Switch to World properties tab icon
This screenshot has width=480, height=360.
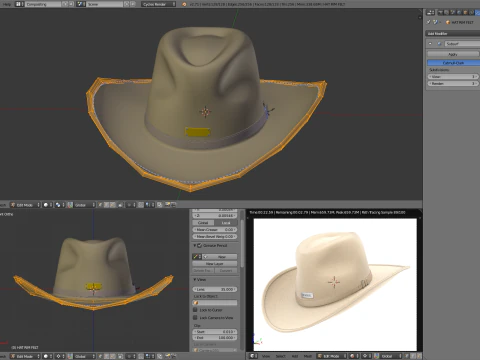coord(459,12)
